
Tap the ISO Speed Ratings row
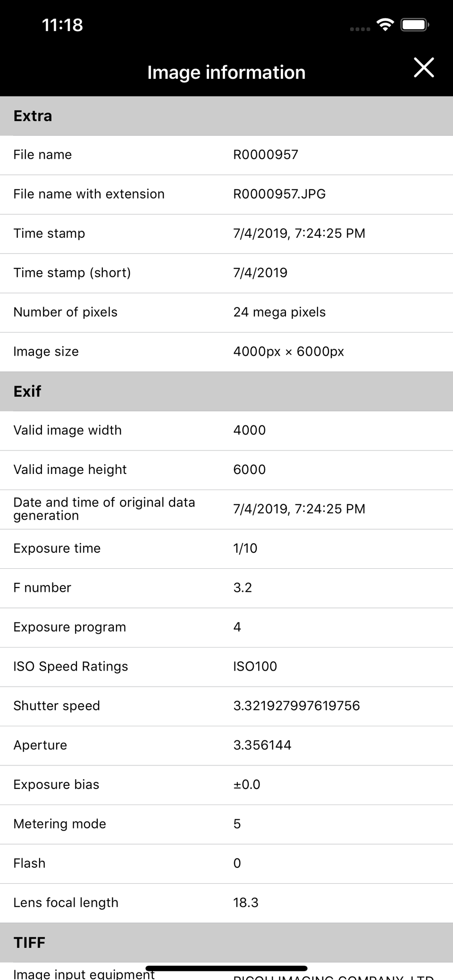point(226,666)
